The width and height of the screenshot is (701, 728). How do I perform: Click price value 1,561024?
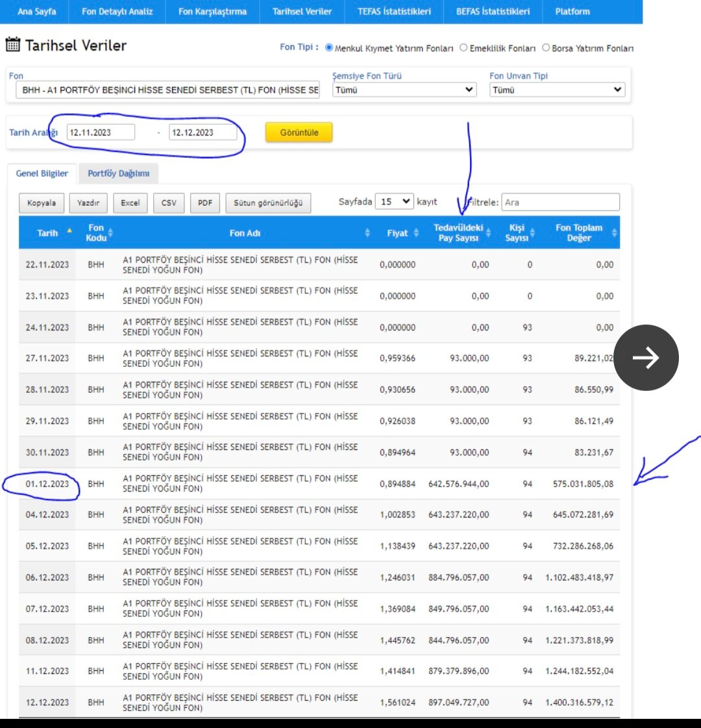coord(397,703)
